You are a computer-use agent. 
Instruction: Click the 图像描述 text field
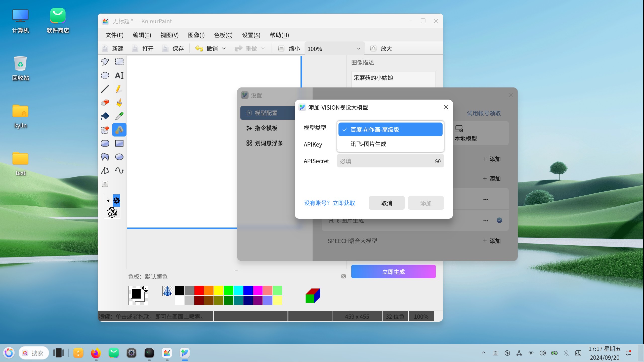point(393,79)
